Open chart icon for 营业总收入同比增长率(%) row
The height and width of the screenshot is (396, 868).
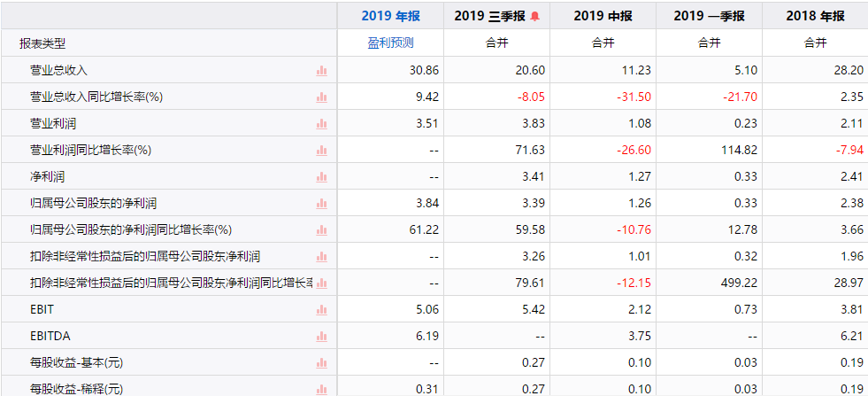click(x=321, y=97)
